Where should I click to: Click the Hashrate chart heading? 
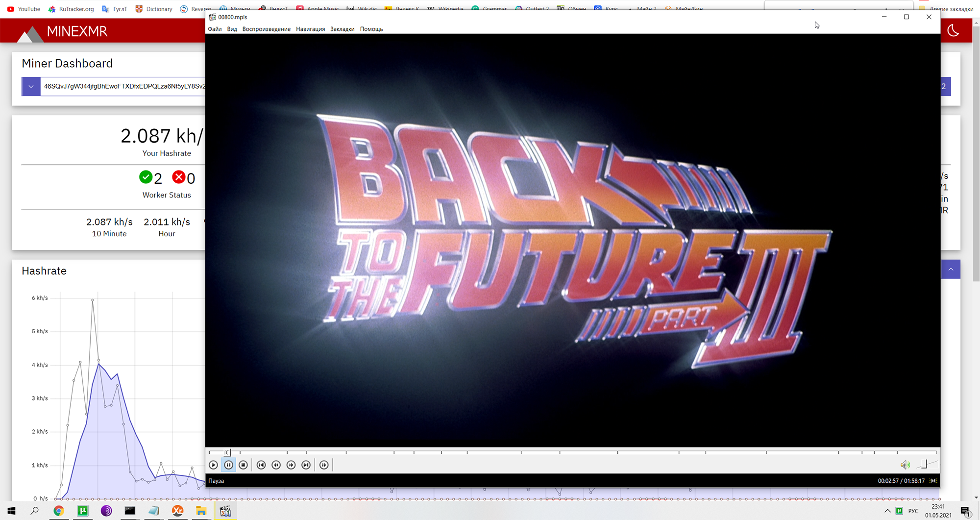pos(44,271)
